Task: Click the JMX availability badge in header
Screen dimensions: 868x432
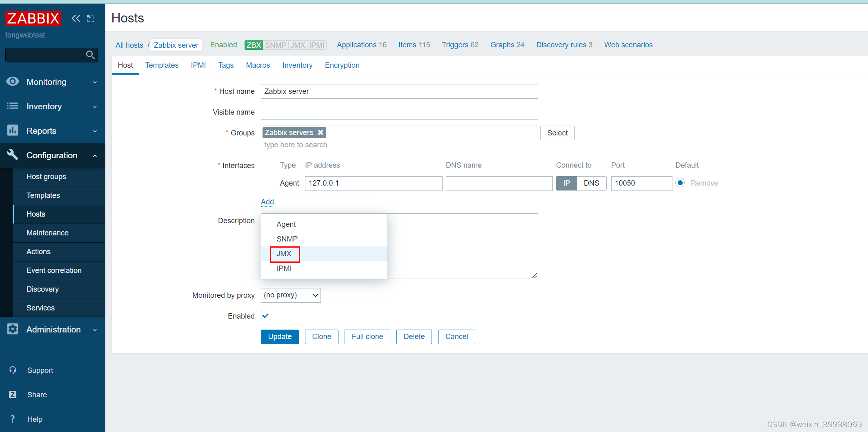Action: click(x=298, y=45)
